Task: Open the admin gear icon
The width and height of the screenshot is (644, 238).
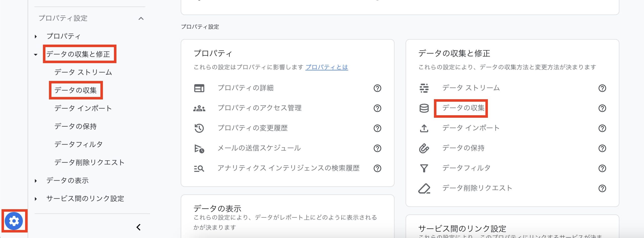Action: pyautogui.click(x=14, y=221)
